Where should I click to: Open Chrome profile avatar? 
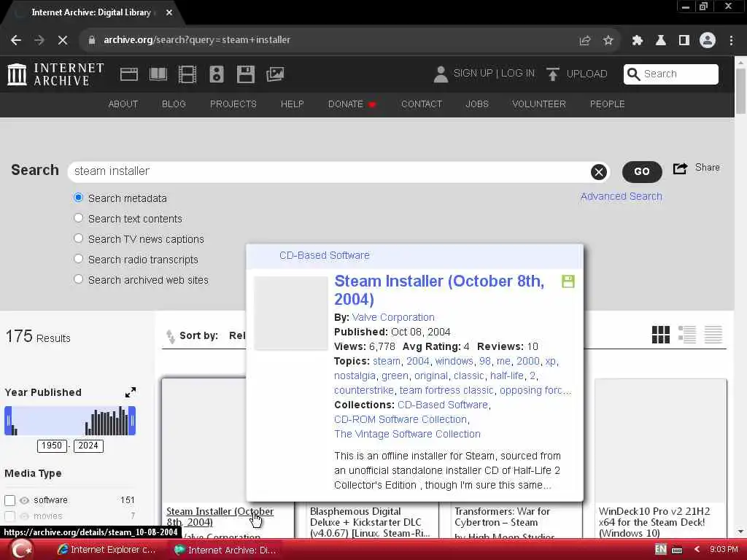[x=708, y=41]
